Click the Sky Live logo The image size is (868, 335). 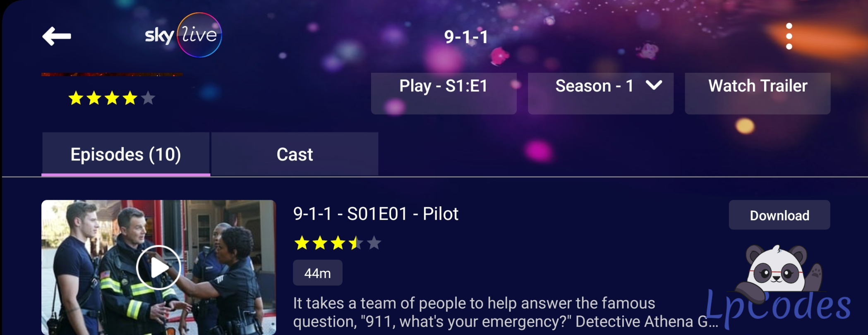[x=183, y=35]
